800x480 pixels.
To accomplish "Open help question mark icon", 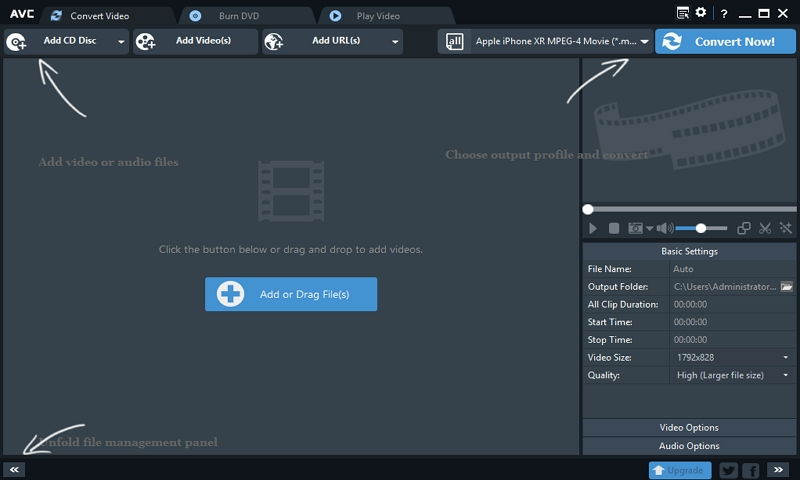I will coord(724,14).
